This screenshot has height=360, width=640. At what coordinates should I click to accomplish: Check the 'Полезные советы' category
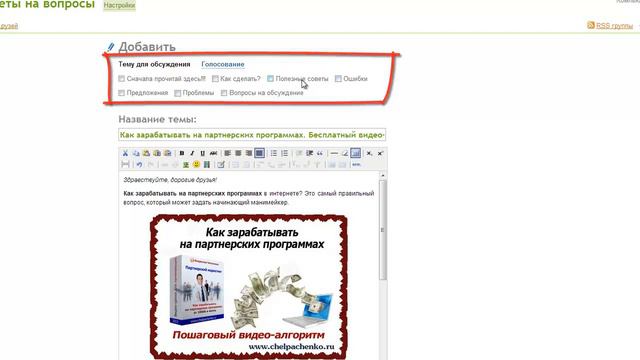[x=270, y=78]
